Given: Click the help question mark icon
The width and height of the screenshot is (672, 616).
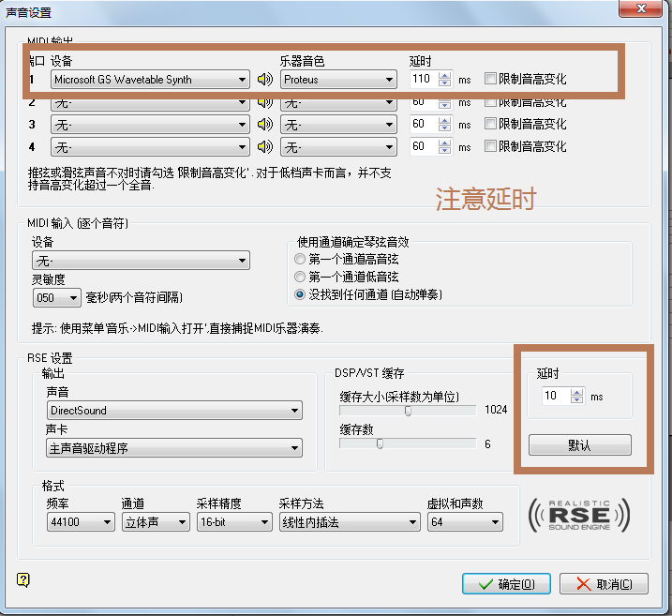Looking at the screenshot, I should (22, 581).
